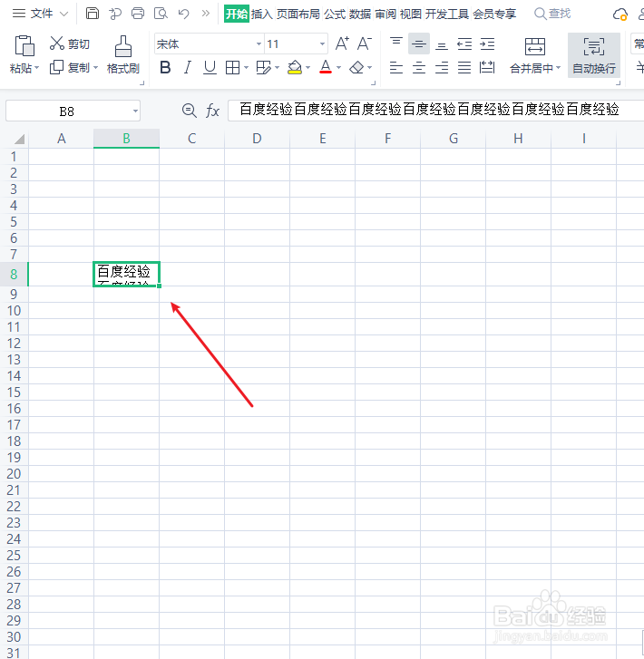Click the Clear eraser icon

click(x=356, y=67)
